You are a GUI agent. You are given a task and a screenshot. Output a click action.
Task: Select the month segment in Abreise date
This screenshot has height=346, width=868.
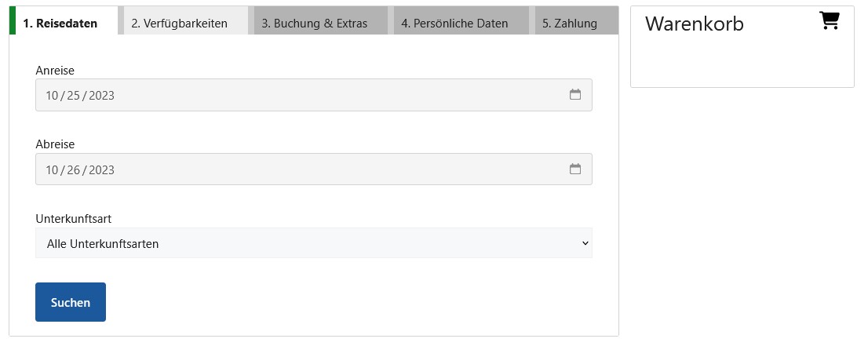[53, 169]
